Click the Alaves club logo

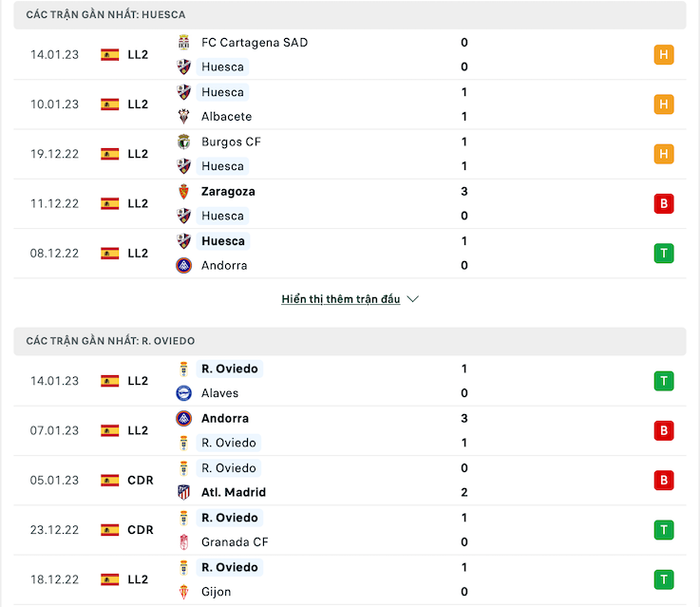[x=183, y=393]
